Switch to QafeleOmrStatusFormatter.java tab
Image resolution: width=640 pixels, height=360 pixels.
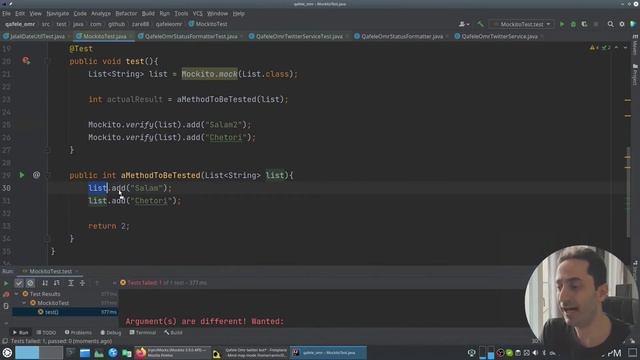pyautogui.click(x=402, y=36)
